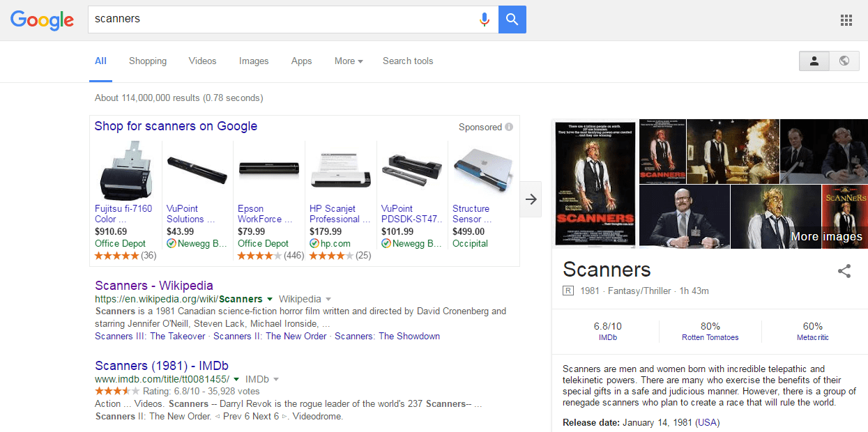Open Scanners II: The New Order link
Image resolution: width=868 pixels, height=432 pixels.
pyautogui.click(x=270, y=336)
